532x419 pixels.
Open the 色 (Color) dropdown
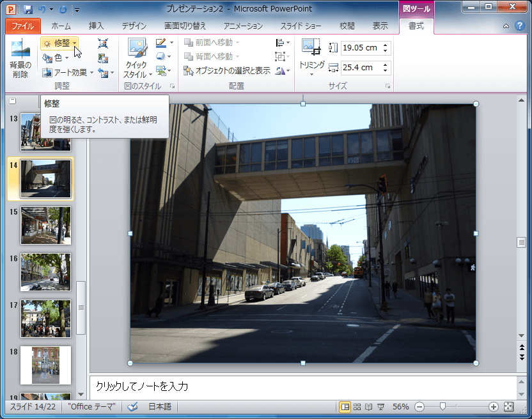pyautogui.click(x=56, y=58)
